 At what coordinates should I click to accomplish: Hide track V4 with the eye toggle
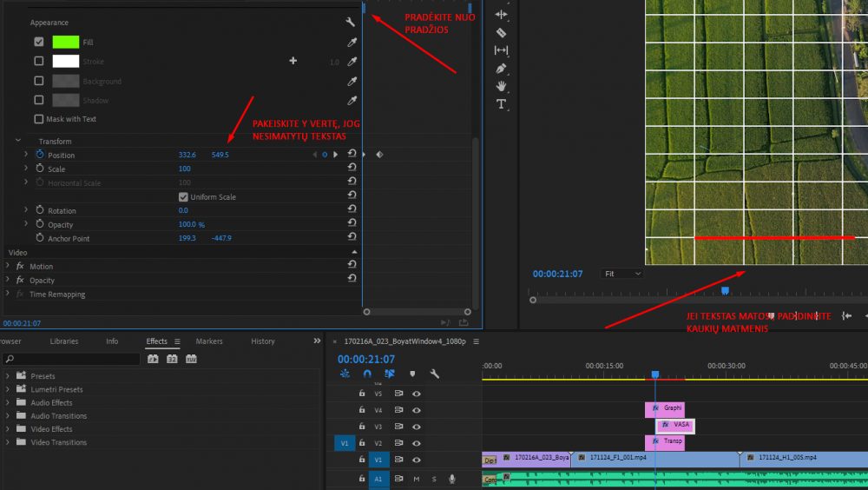coord(417,410)
